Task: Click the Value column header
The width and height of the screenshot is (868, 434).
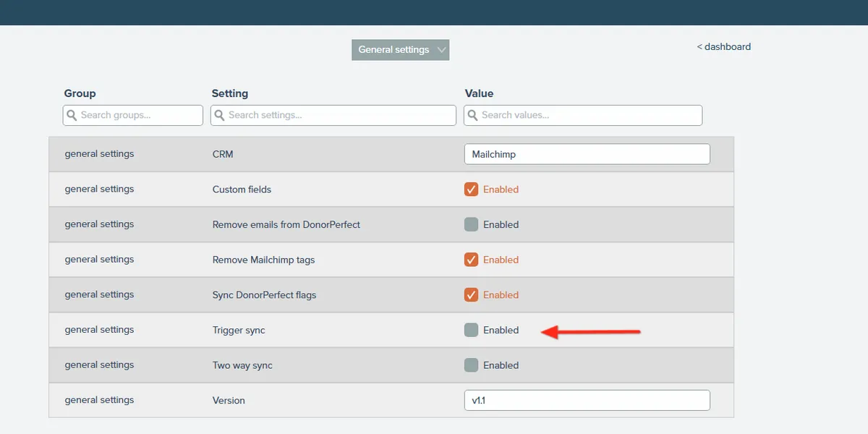Action: 479,93
